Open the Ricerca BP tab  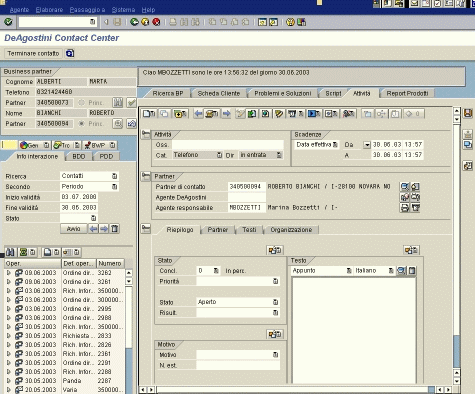[x=168, y=93]
